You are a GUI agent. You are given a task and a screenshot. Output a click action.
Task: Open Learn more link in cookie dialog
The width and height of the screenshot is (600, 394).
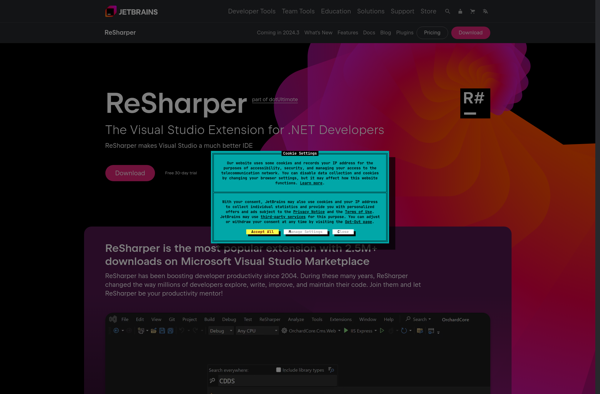click(311, 183)
